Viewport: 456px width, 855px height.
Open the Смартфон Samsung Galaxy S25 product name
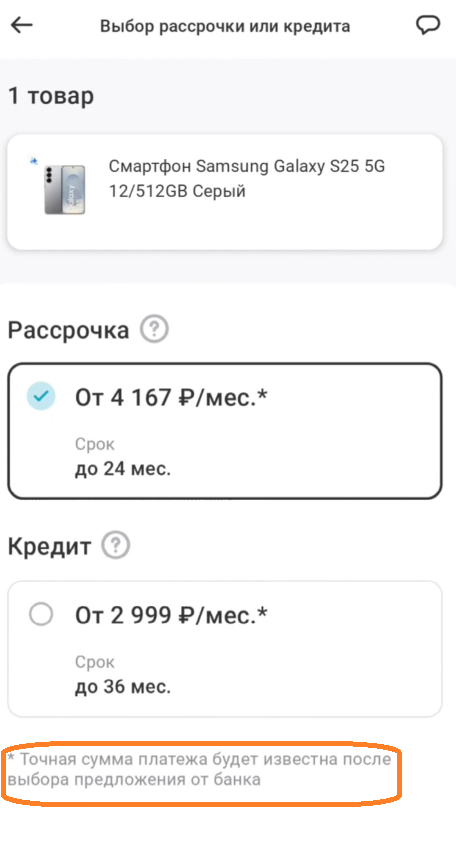(x=247, y=178)
